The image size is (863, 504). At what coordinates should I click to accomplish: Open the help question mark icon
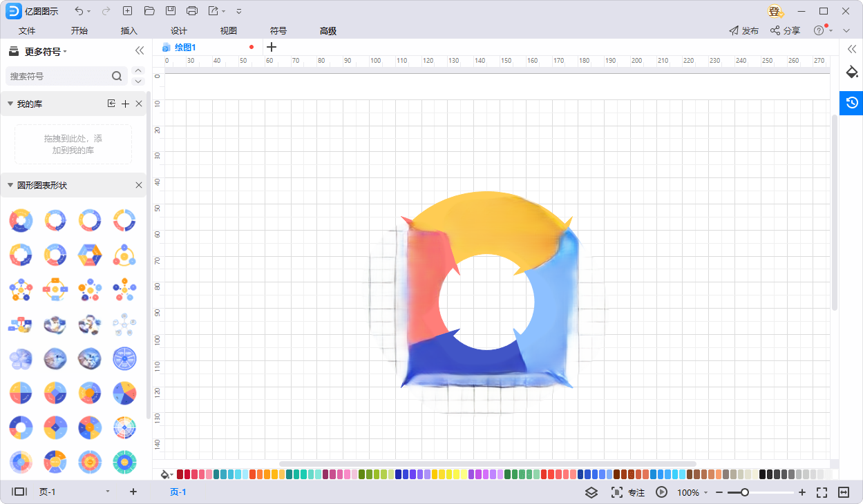(819, 30)
